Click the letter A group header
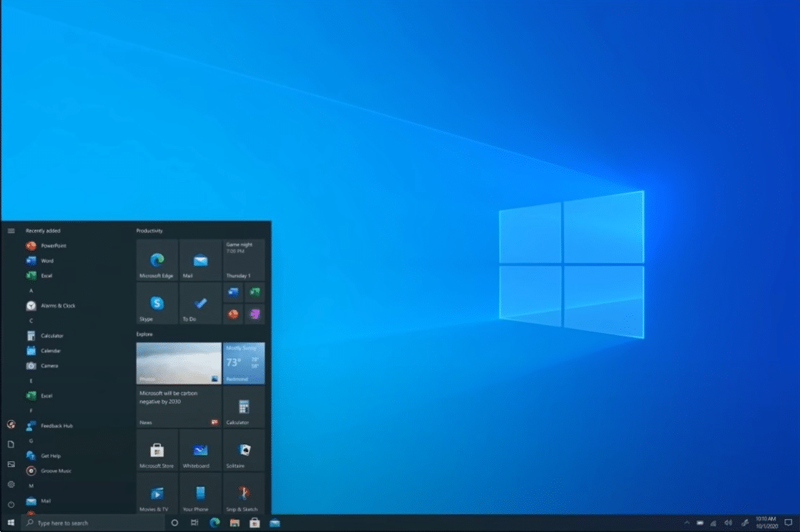 point(31,291)
